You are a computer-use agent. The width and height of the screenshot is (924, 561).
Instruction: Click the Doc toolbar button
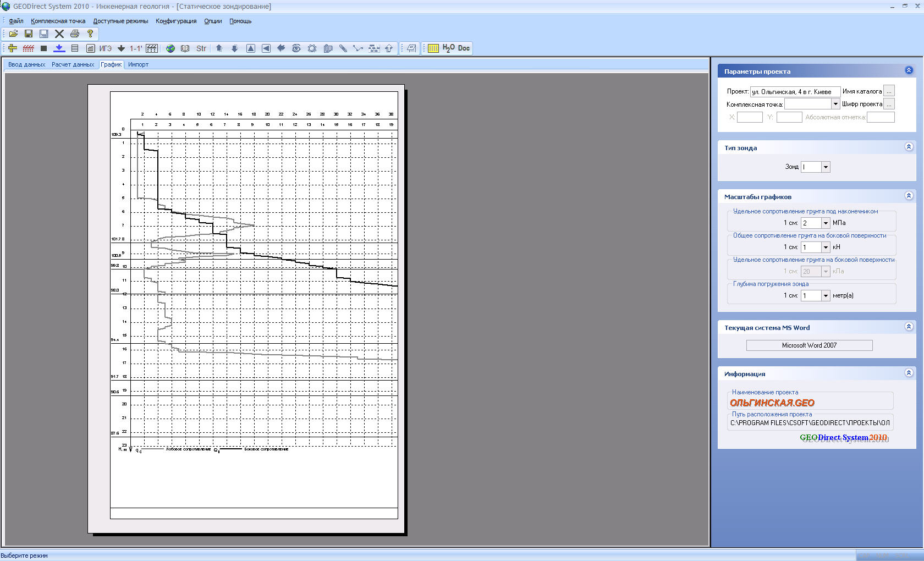pyautogui.click(x=464, y=48)
